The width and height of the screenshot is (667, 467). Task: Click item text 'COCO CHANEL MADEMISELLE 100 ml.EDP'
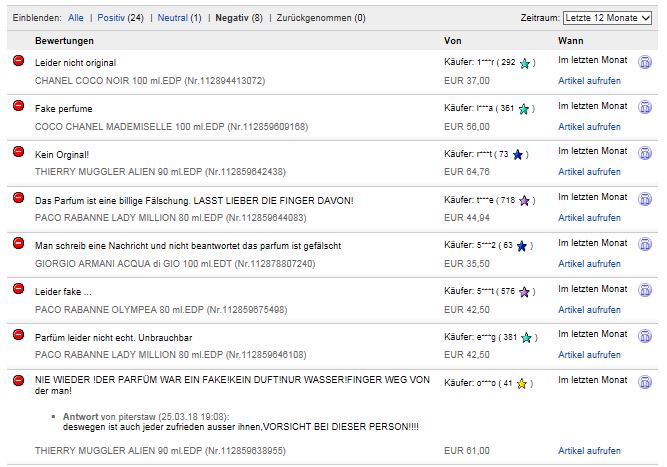click(x=129, y=127)
